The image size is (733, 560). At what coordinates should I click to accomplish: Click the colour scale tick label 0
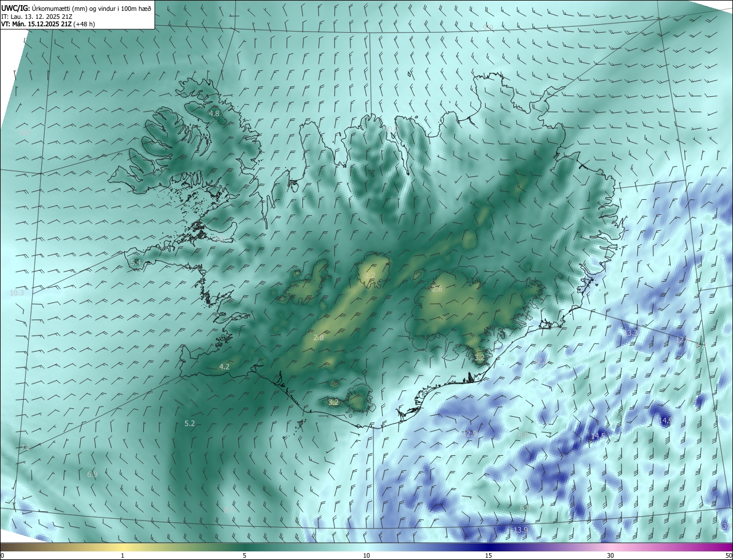click(2, 555)
